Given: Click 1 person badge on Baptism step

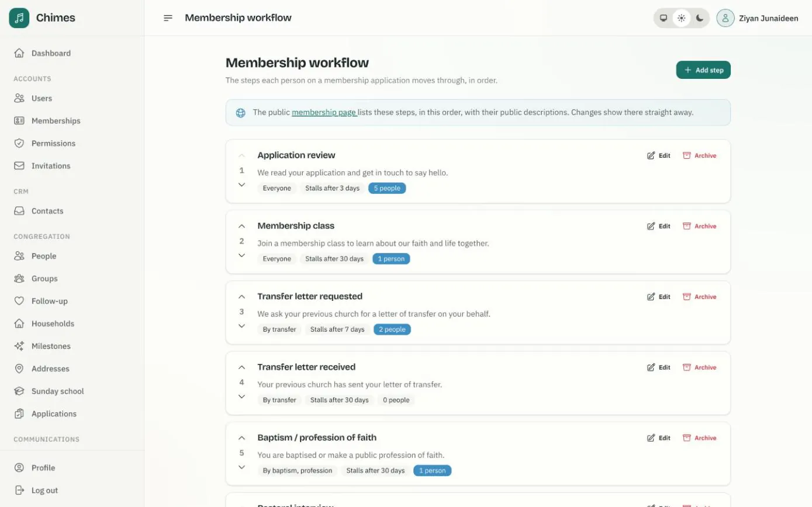Looking at the screenshot, I should tap(432, 471).
